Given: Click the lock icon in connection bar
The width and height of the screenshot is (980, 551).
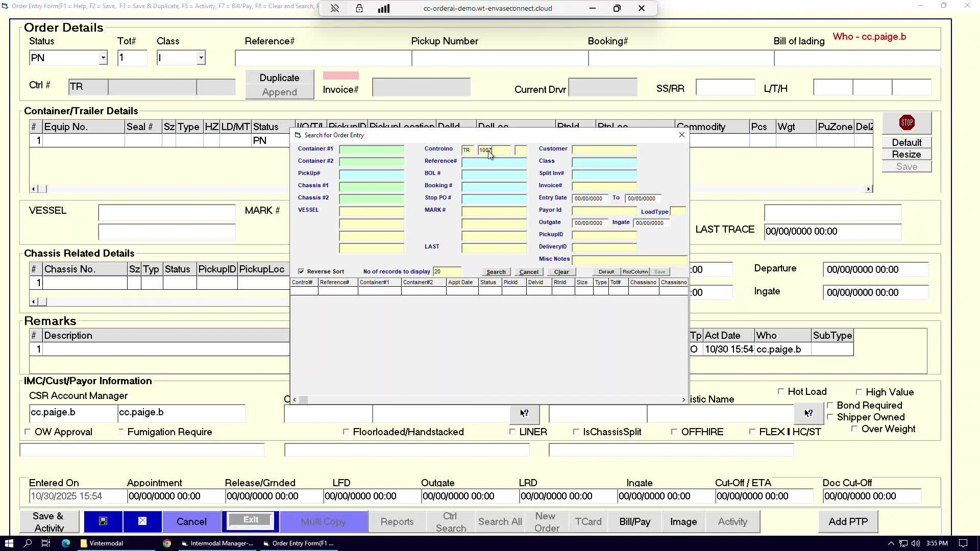Looking at the screenshot, I should pyautogui.click(x=359, y=8).
